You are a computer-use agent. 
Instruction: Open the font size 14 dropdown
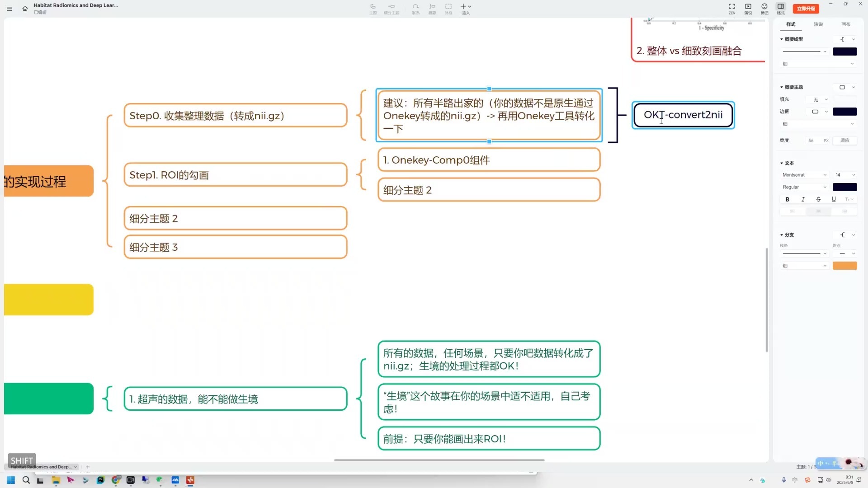pyautogui.click(x=845, y=175)
